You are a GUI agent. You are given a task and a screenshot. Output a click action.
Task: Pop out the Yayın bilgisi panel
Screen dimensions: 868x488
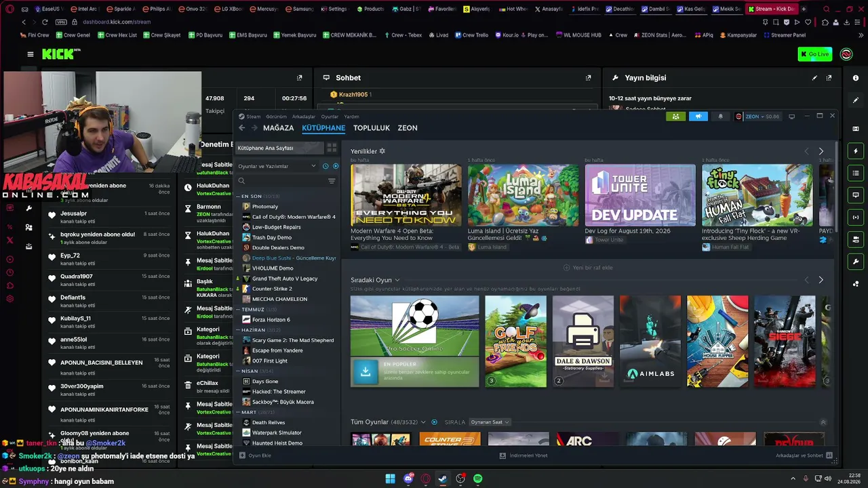click(829, 78)
